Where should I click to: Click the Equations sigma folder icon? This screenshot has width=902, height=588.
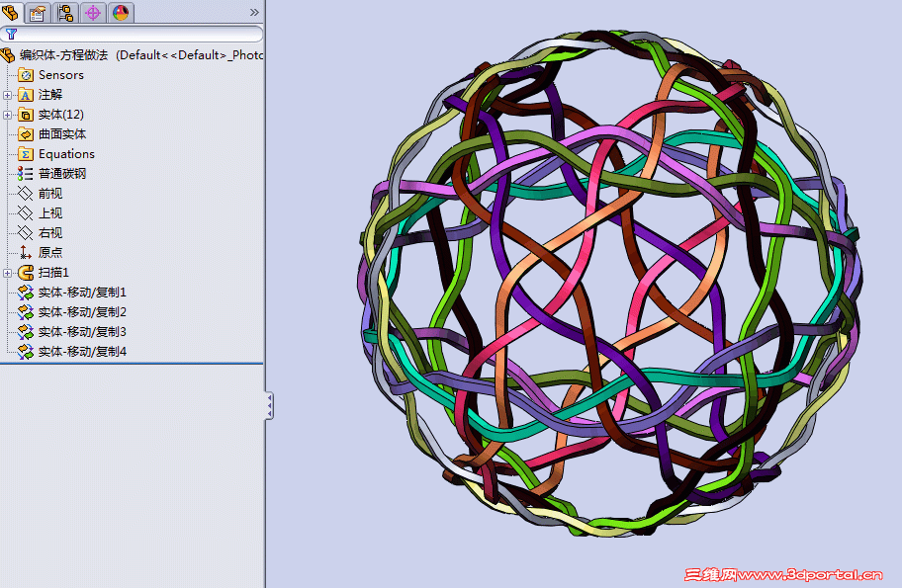click(26, 154)
